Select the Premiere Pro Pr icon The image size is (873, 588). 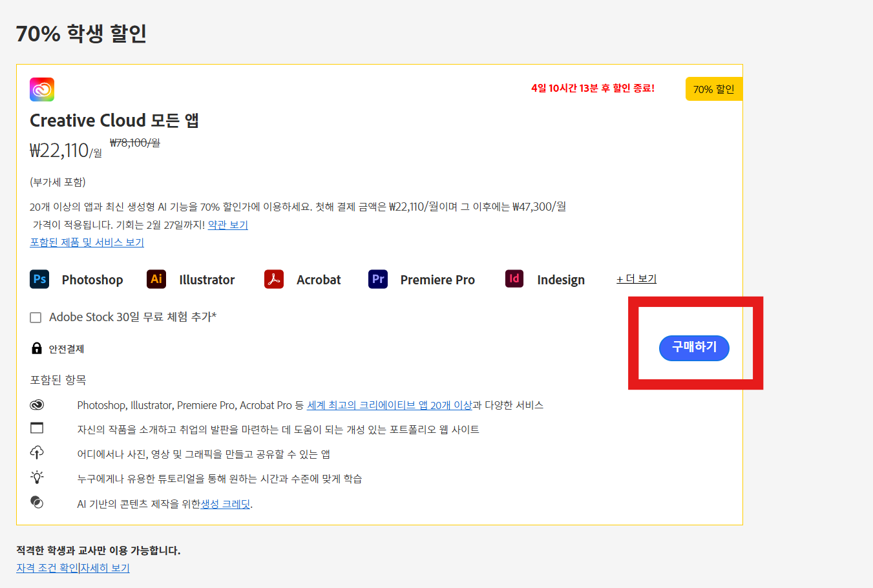click(x=378, y=279)
